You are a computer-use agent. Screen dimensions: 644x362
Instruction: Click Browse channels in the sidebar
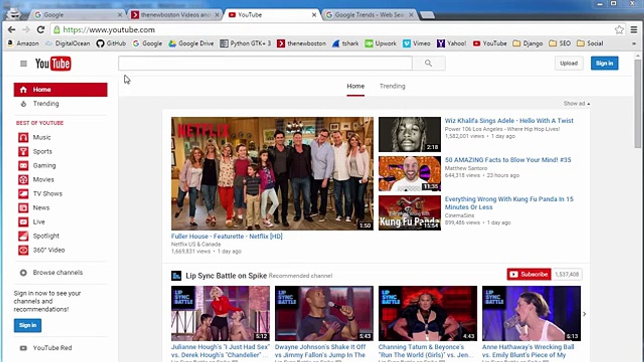click(57, 273)
